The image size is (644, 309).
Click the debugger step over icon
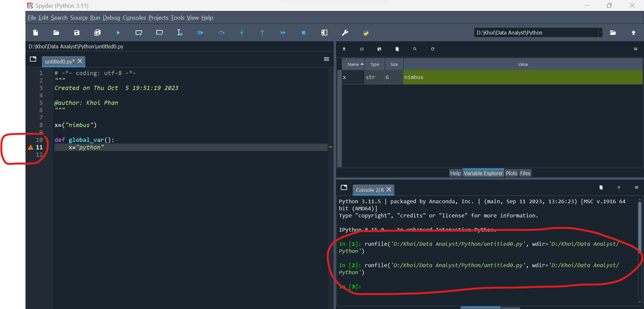[x=221, y=33]
